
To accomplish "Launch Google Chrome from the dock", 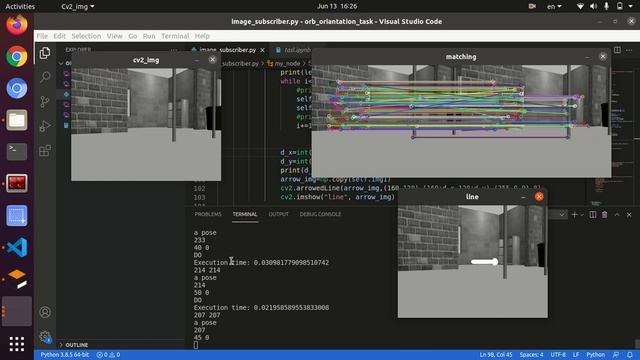I will [17, 56].
